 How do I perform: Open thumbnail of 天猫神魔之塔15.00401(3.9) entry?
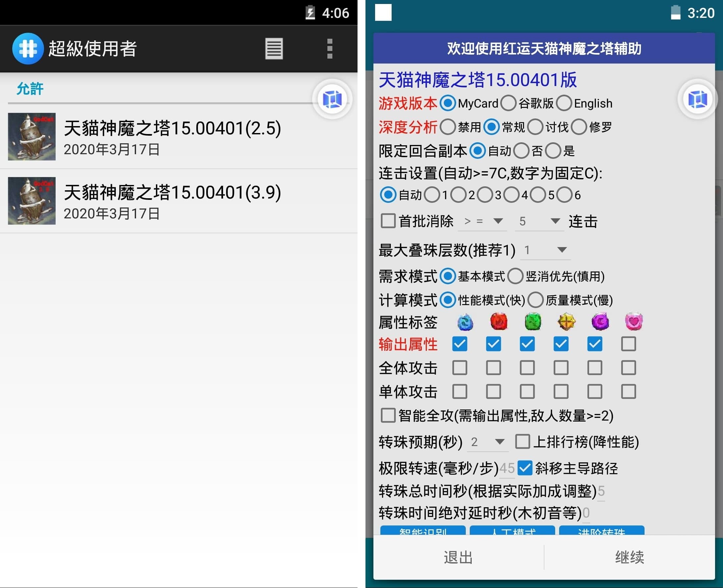(x=31, y=201)
